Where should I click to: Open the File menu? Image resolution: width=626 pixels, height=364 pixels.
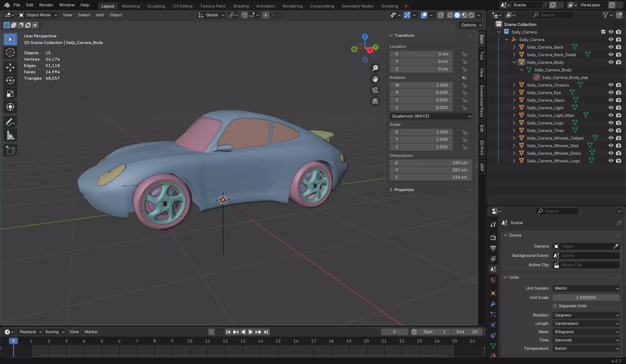point(17,5)
